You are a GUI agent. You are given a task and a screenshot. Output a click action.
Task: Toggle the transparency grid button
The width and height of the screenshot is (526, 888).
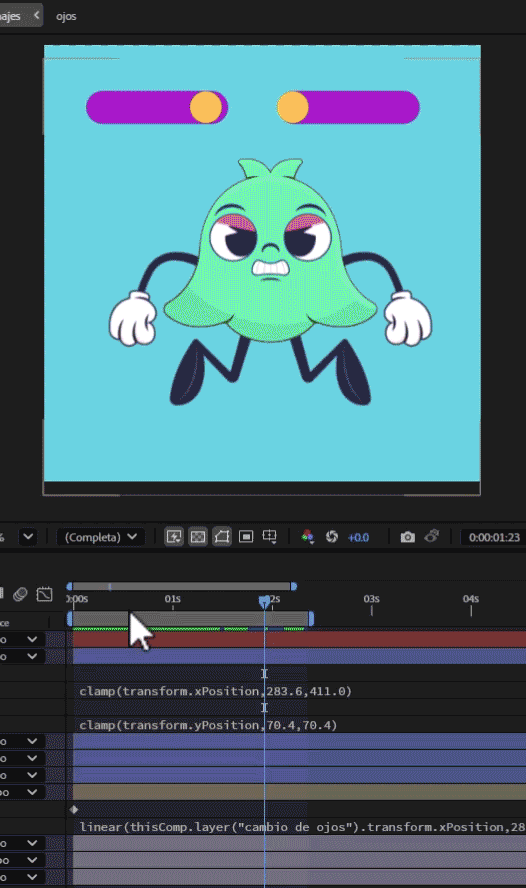coord(198,536)
